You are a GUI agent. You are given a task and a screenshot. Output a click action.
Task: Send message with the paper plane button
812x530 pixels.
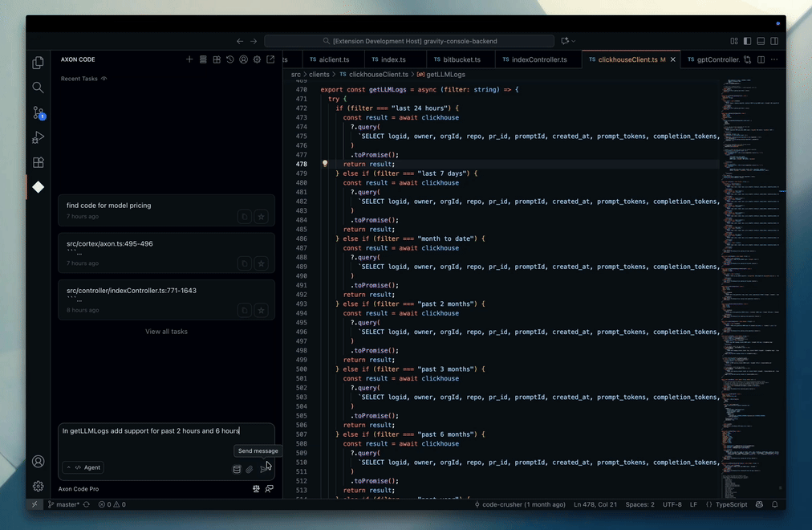pyautogui.click(x=264, y=470)
